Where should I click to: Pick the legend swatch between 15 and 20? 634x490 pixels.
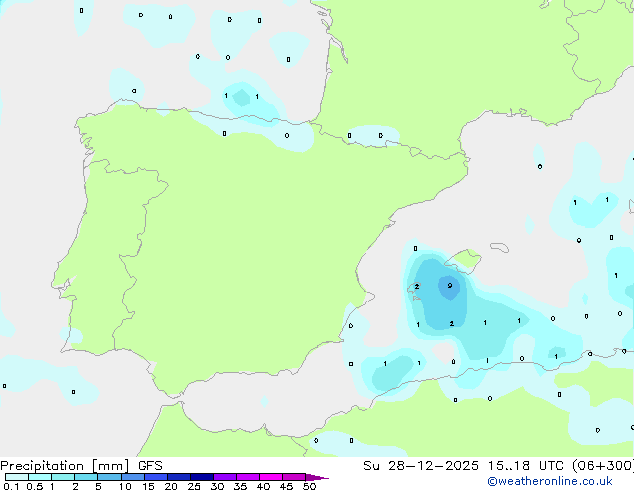(156, 477)
